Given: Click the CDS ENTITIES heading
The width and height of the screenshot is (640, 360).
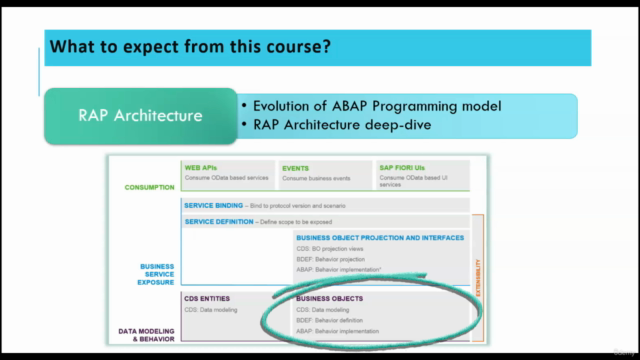Looking at the screenshot, I should (207, 299).
